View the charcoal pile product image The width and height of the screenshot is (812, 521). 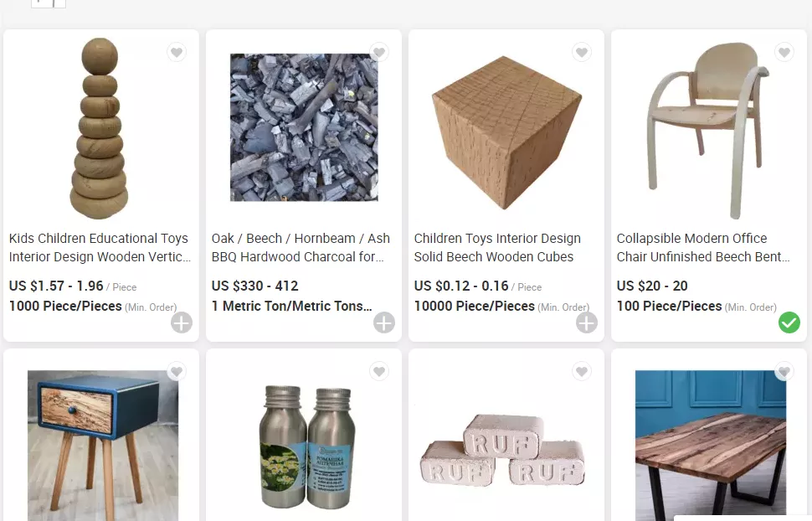304,127
